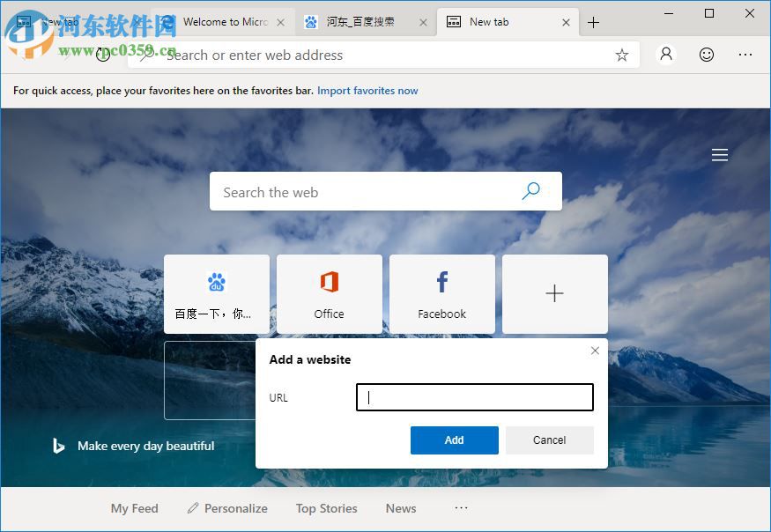Click the Bing logo next to tagline
The height and width of the screenshot is (532, 771).
58,446
